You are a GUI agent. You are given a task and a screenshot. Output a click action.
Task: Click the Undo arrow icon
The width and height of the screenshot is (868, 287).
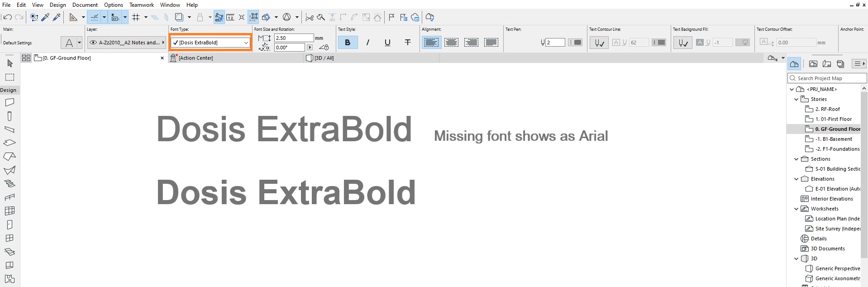(7, 17)
